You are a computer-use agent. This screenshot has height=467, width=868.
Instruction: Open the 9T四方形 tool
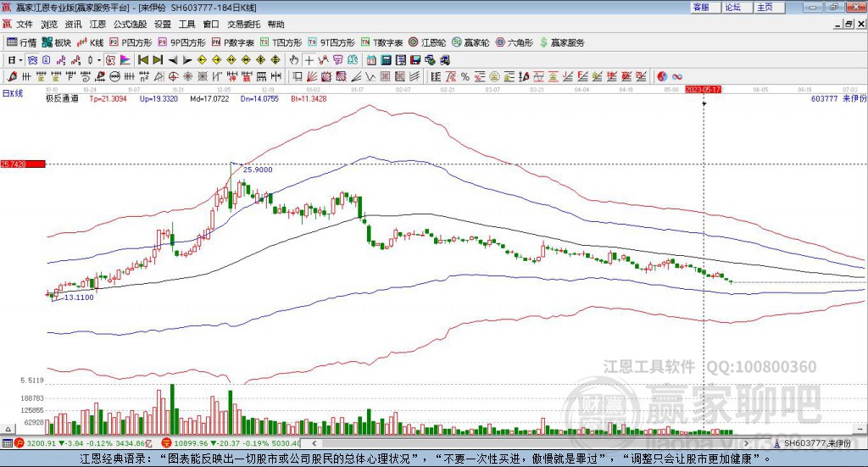pos(331,42)
